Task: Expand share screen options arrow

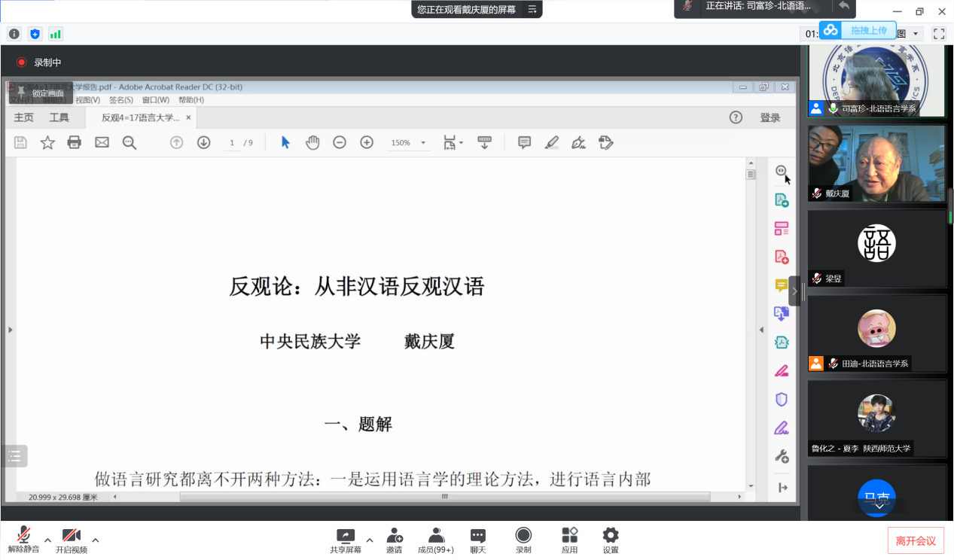Action: tap(369, 540)
